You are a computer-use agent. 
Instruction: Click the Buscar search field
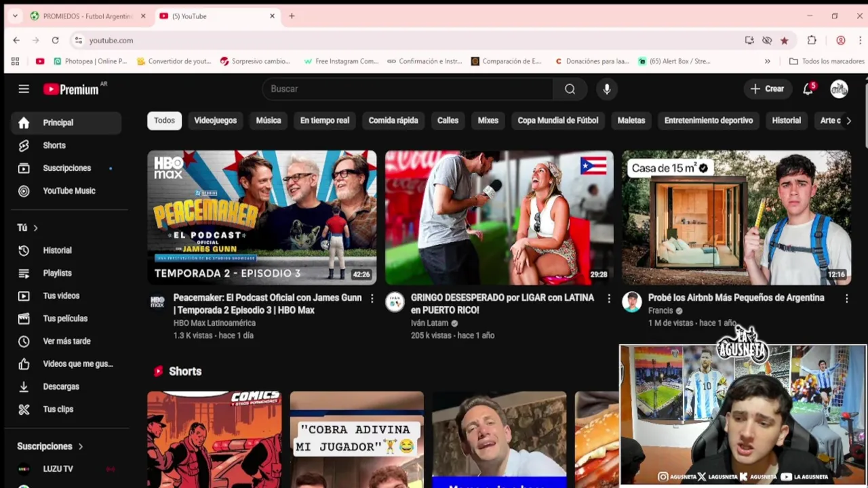408,89
